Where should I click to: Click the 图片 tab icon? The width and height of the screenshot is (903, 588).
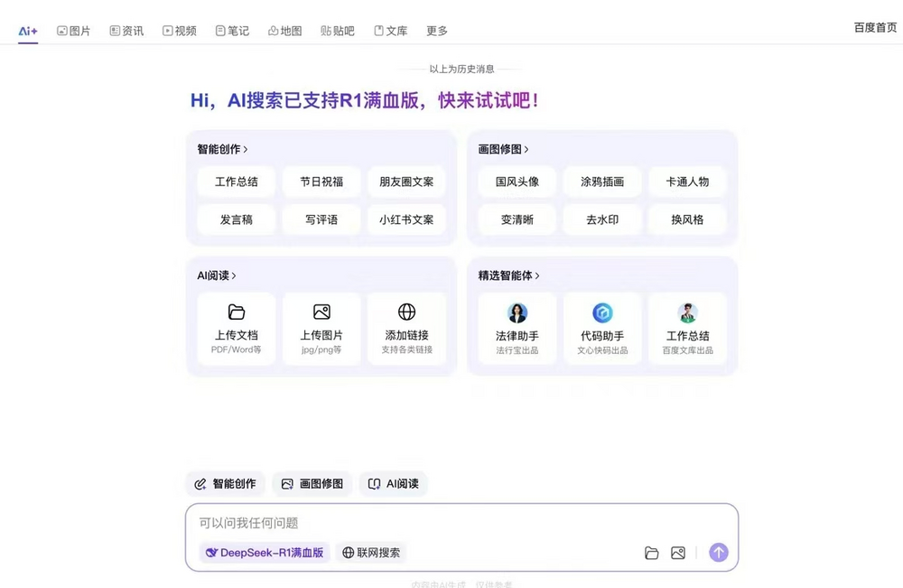click(61, 31)
